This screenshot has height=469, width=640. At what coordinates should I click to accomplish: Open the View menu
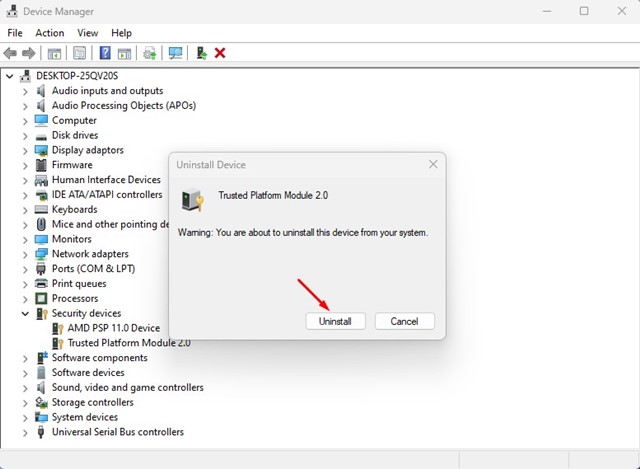(88, 33)
